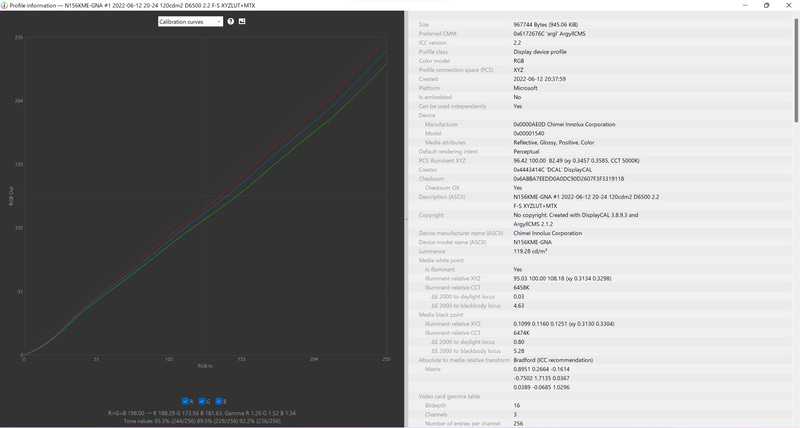
Task: Click the Luminance value 119.28 cd/m²
Action: pyautogui.click(x=530, y=251)
